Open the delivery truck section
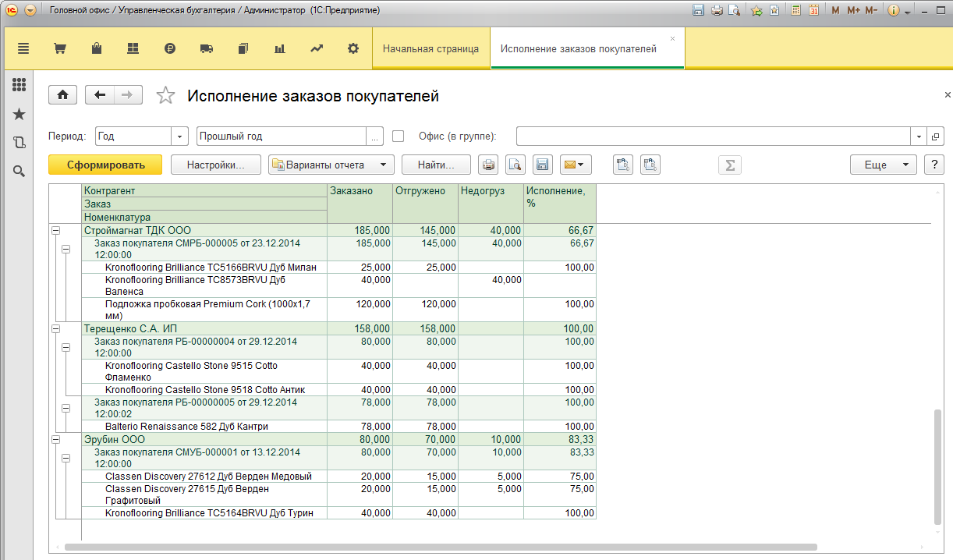953x560 pixels. point(207,48)
